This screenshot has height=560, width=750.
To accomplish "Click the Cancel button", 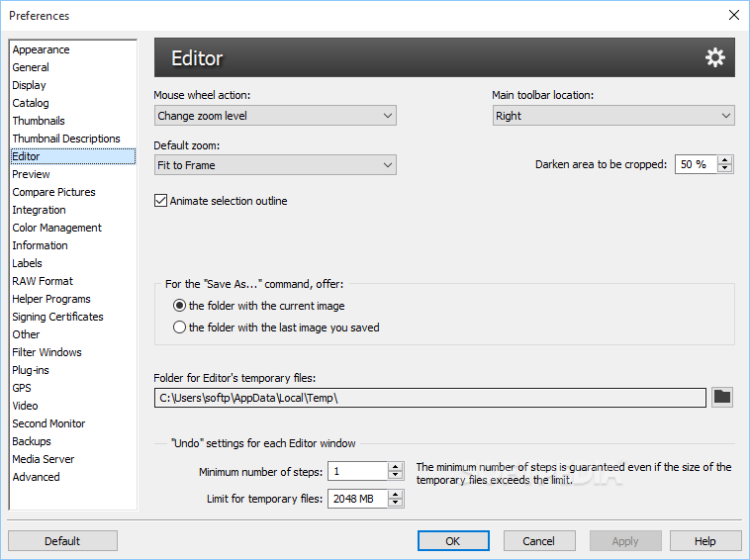I will pos(539,541).
